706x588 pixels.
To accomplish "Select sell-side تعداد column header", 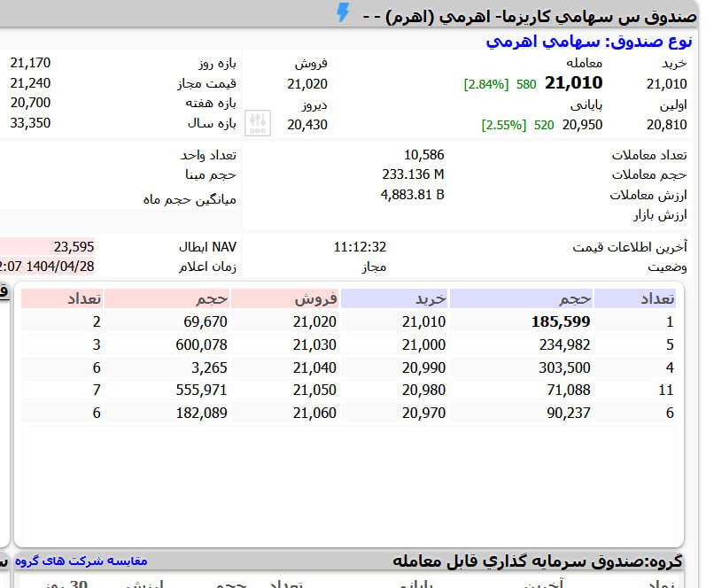I will pyautogui.click(x=63, y=299).
